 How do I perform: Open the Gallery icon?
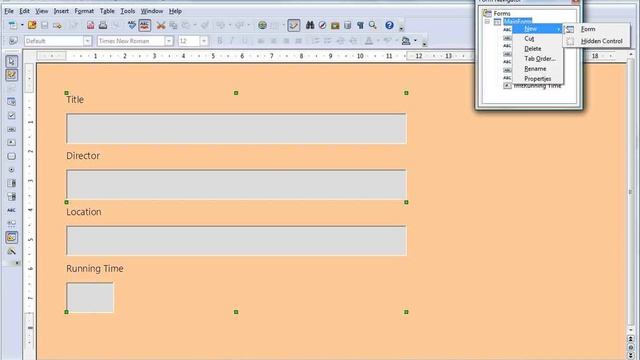pos(335,25)
